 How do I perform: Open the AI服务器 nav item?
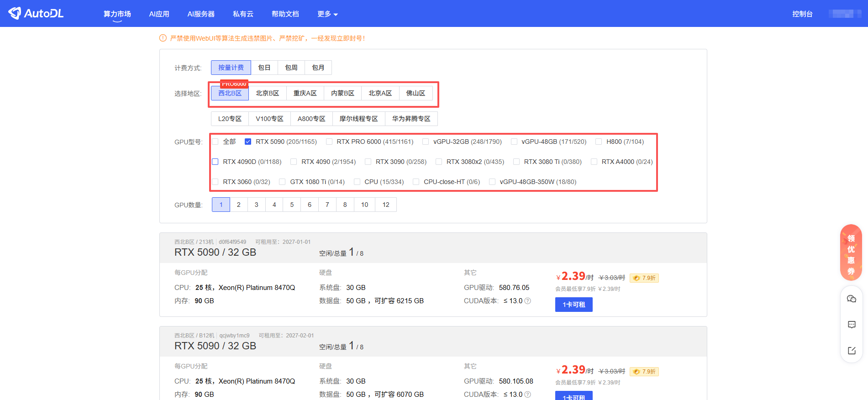201,14
